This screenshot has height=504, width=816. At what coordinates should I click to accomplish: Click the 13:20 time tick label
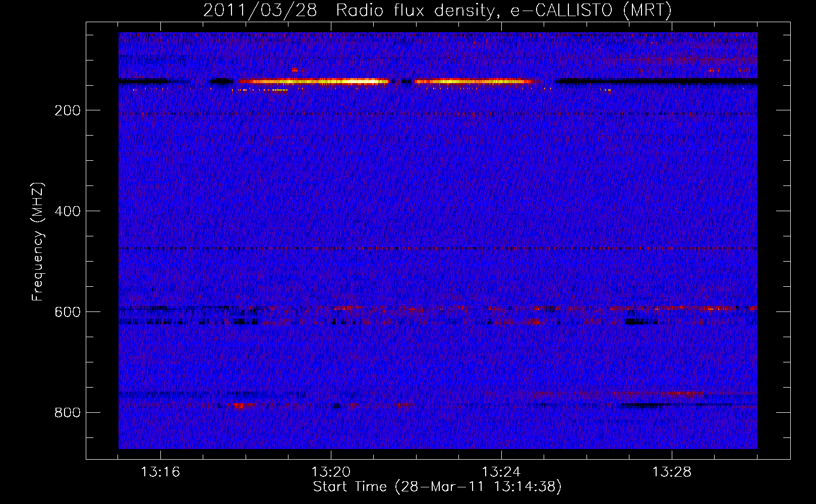[331, 472]
